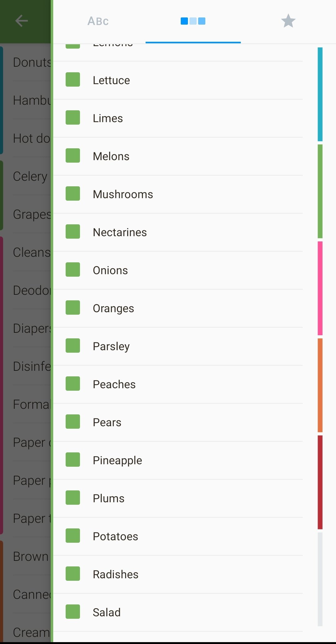Tap the green square next to Salad
336x644 pixels.
pyautogui.click(x=73, y=612)
